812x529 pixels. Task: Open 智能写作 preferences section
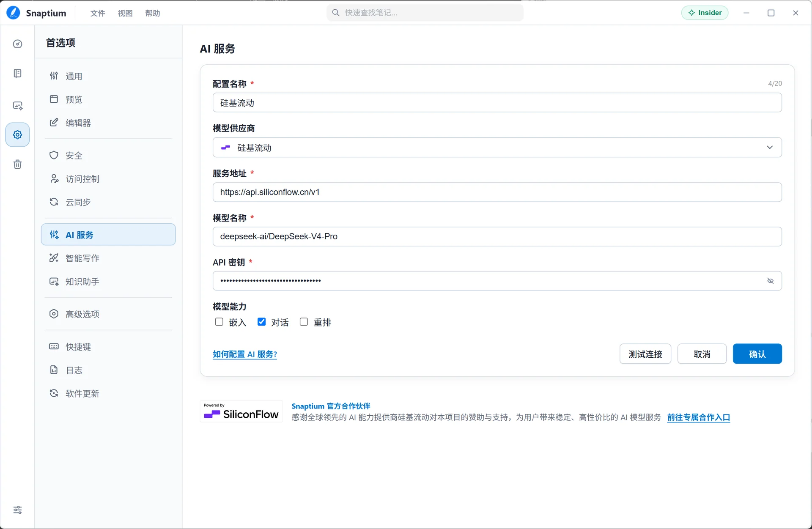click(108, 258)
